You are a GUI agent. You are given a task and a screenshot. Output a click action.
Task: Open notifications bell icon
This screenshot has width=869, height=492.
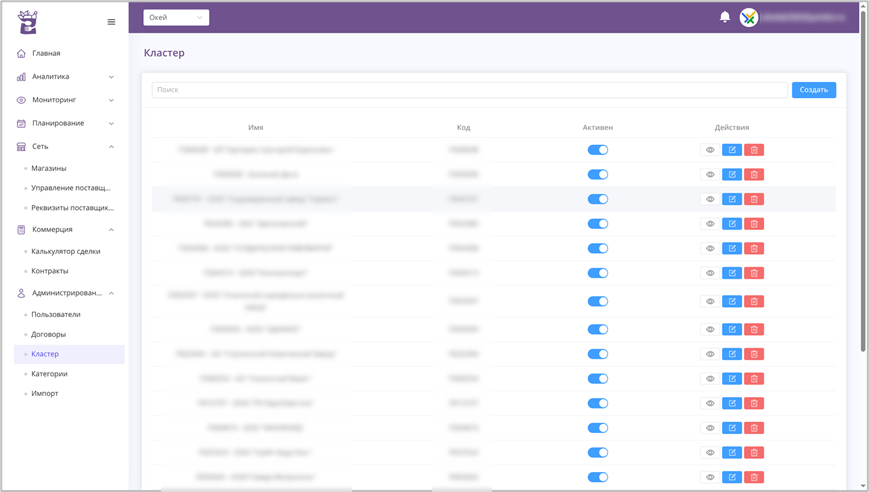coord(724,17)
